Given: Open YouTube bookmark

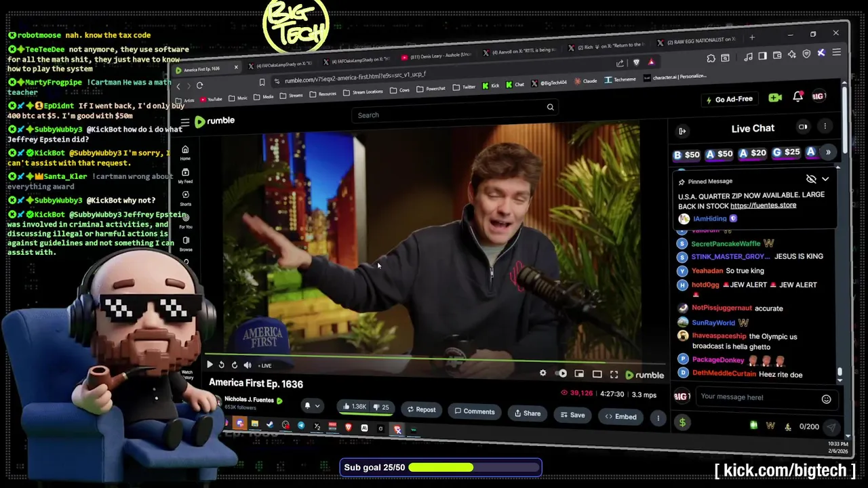Looking at the screenshot, I should 211,100.
